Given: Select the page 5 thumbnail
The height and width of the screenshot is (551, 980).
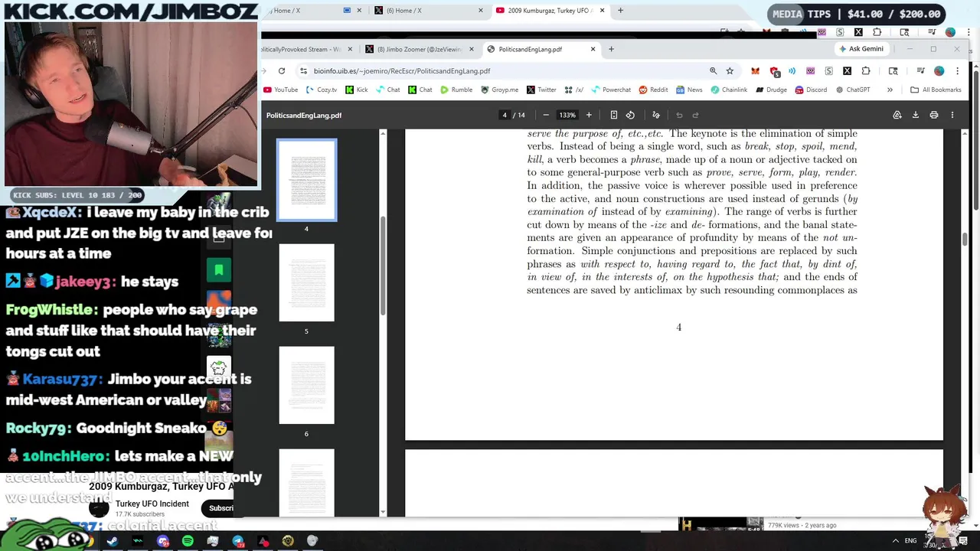Looking at the screenshot, I should click(x=306, y=283).
